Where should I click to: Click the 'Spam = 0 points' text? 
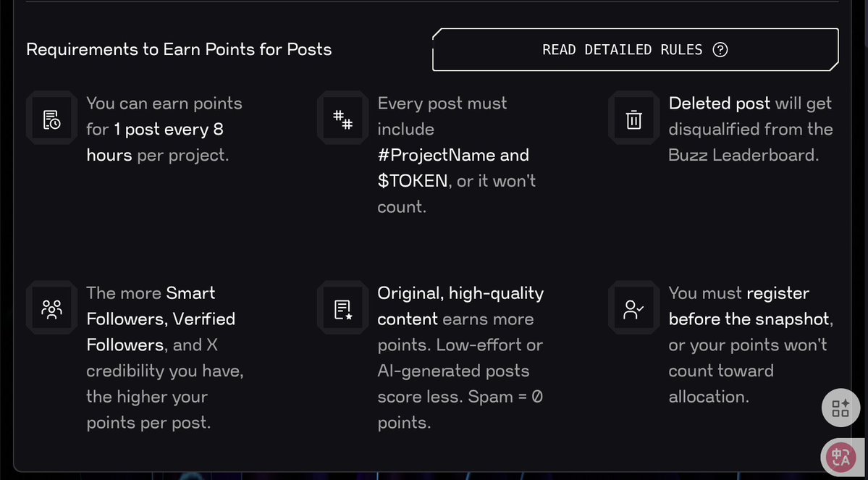(460, 410)
